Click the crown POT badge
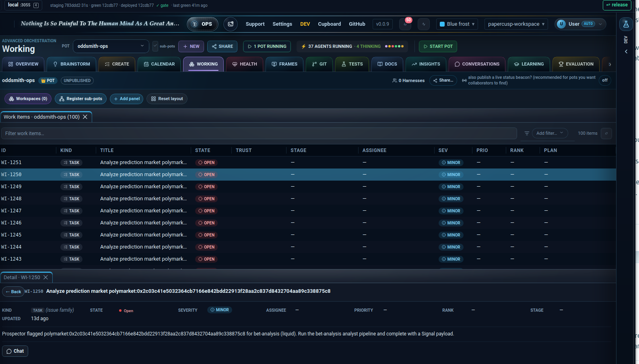Image resolution: width=639 pixels, height=364 pixels. tap(48, 80)
